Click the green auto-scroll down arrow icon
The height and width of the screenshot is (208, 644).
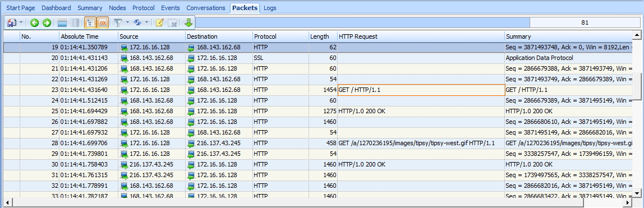(188, 23)
